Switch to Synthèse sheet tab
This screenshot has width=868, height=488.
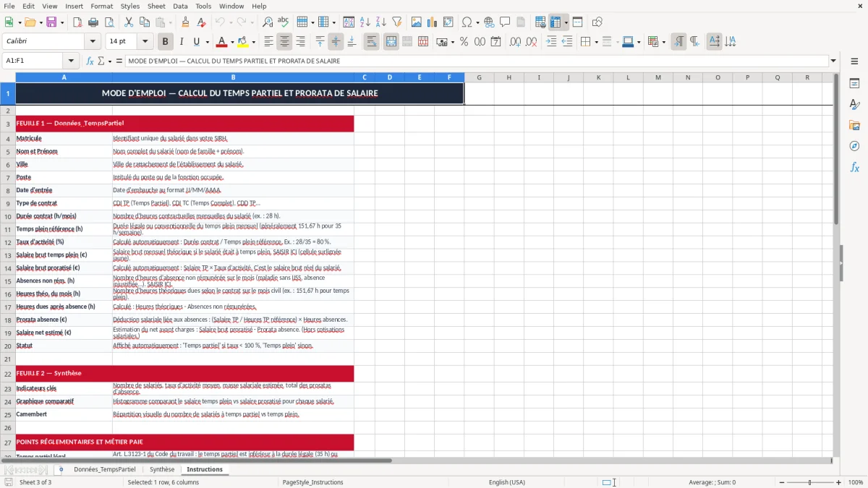[162, 469]
